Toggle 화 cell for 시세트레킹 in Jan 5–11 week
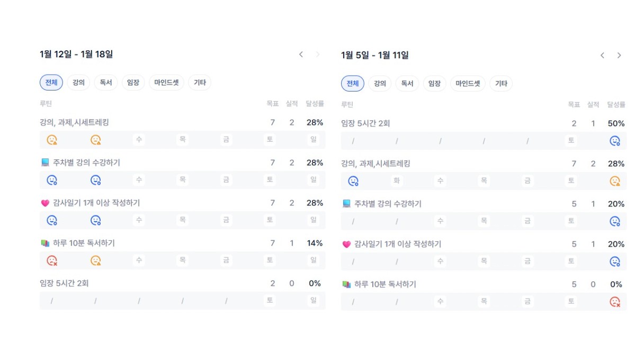The width and height of the screenshot is (644, 362). [396, 181]
